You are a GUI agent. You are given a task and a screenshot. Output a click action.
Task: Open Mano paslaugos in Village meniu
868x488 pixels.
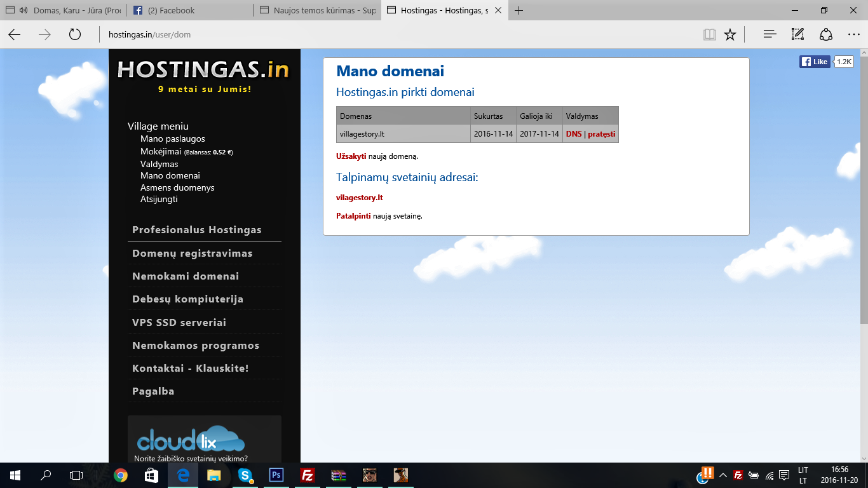click(173, 139)
